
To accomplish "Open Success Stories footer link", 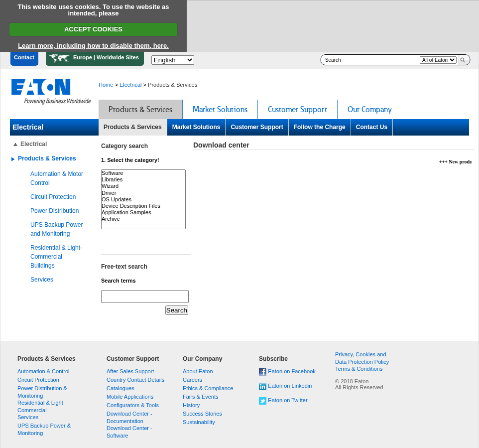I will [202, 414].
